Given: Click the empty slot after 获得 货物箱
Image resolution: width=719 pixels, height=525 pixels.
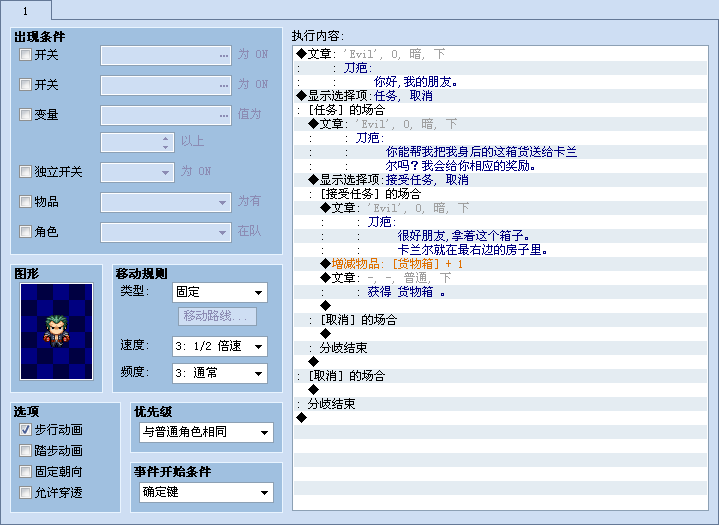Looking at the screenshot, I should point(501,306).
